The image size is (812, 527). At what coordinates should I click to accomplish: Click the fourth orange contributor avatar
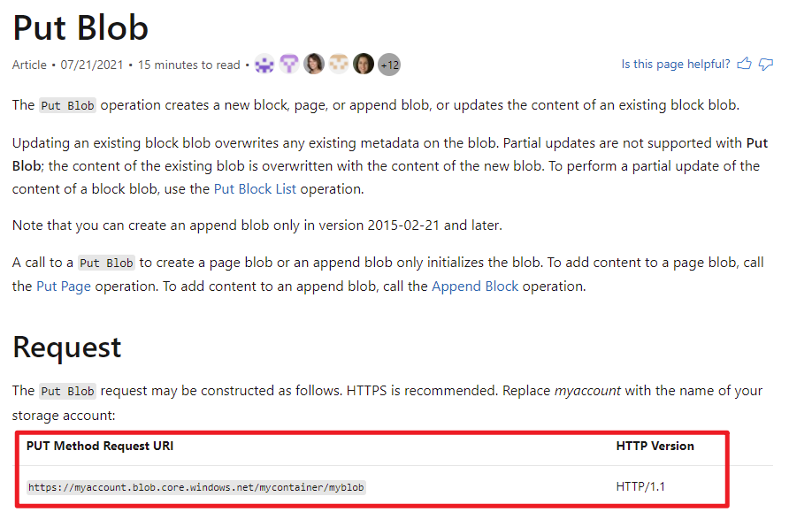click(x=339, y=65)
